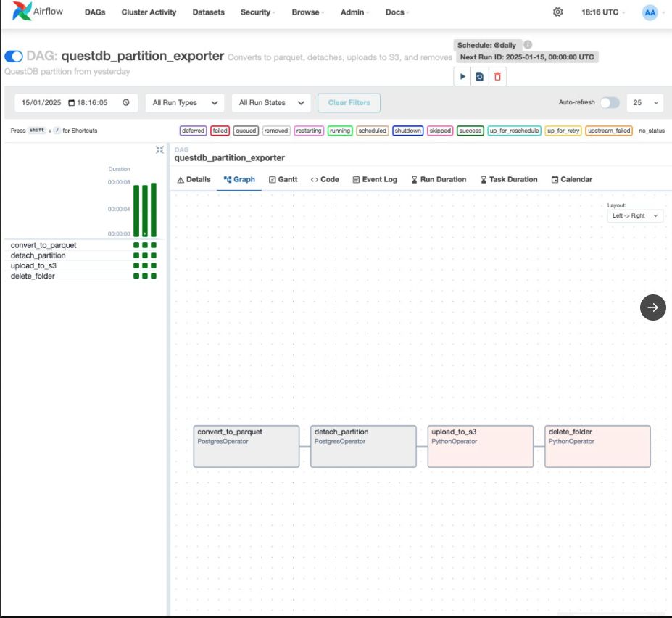Click the date time input field
672x618 pixels.
pos(76,103)
